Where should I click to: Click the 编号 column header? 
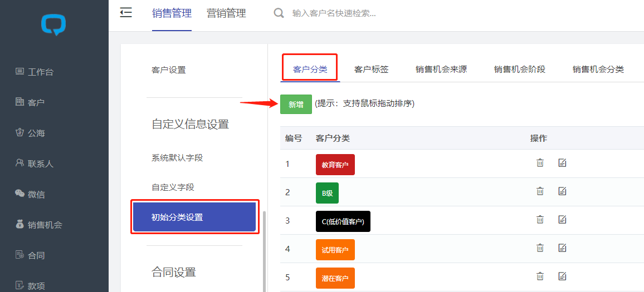pyautogui.click(x=294, y=138)
